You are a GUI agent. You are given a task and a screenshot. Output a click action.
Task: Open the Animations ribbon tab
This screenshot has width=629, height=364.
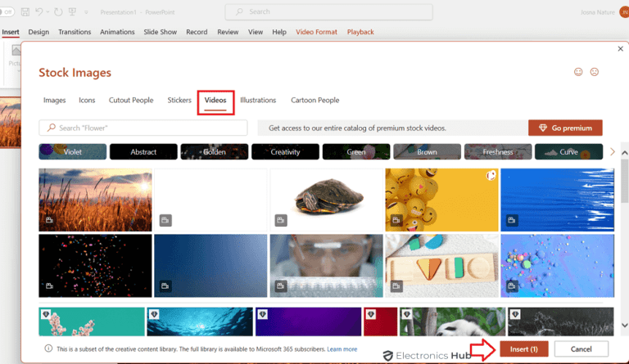(x=117, y=32)
